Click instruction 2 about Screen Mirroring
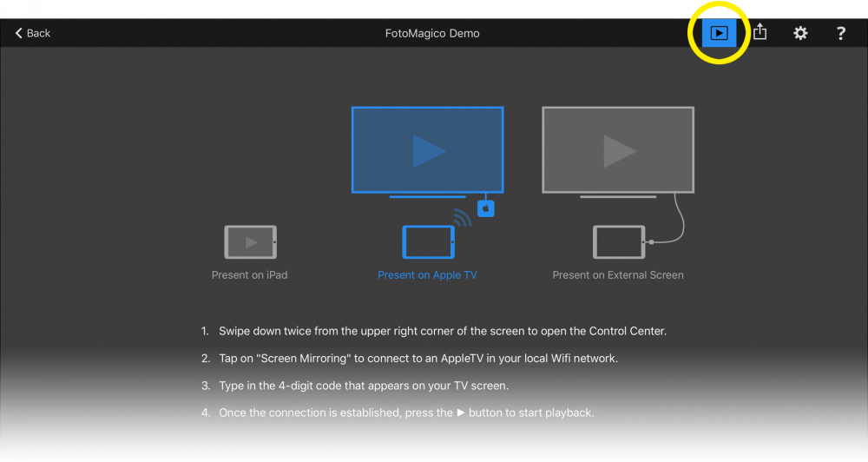This screenshot has height=462, width=868. coord(409,359)
